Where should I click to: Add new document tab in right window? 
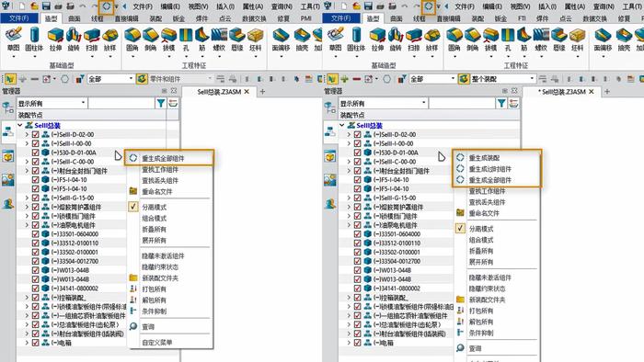[607, 92]
